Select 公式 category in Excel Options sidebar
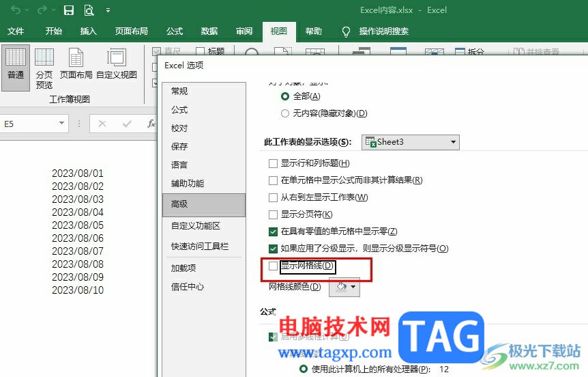 204,110
